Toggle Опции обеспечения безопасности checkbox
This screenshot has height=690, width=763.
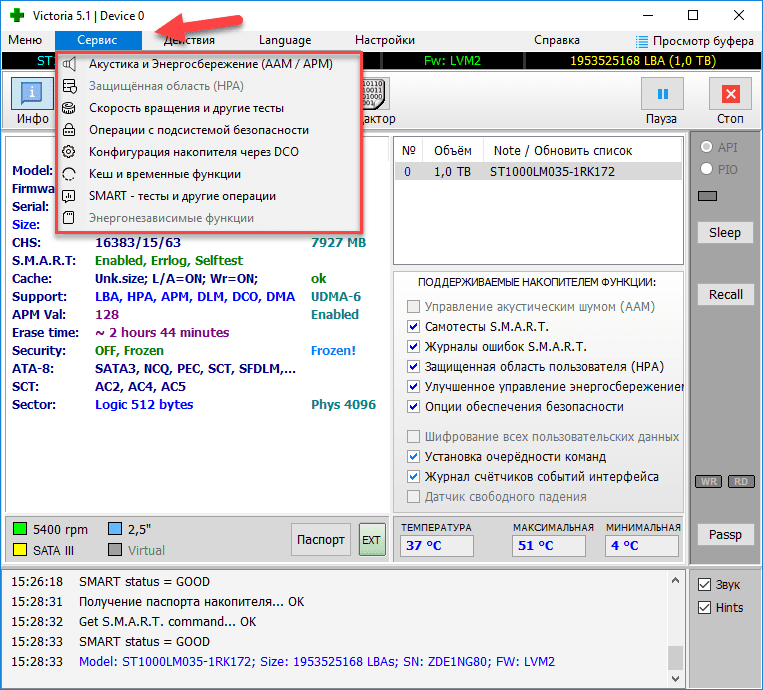(x=413, y=406)
